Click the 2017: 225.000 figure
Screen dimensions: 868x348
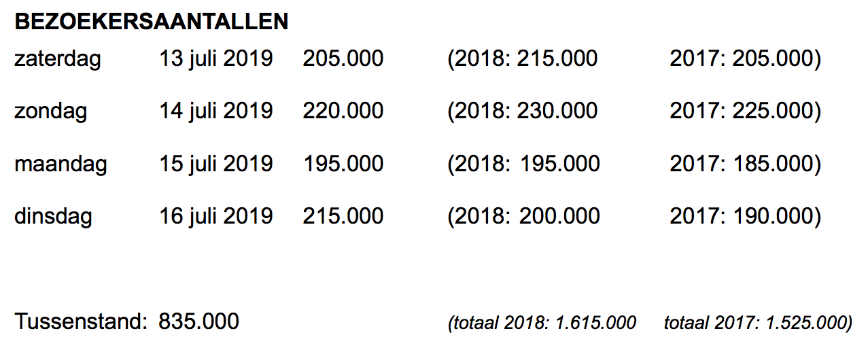[745, 110]
